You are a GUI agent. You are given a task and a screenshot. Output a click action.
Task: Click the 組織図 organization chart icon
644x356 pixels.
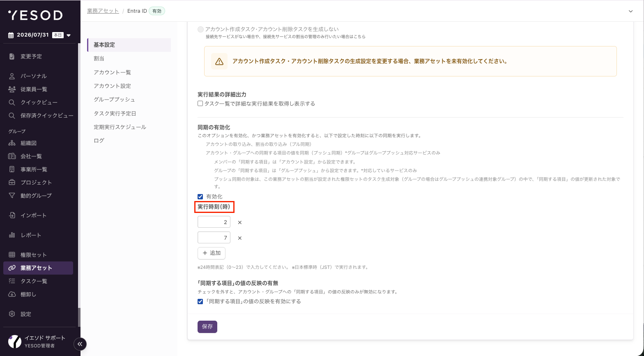tap(12, 143)
